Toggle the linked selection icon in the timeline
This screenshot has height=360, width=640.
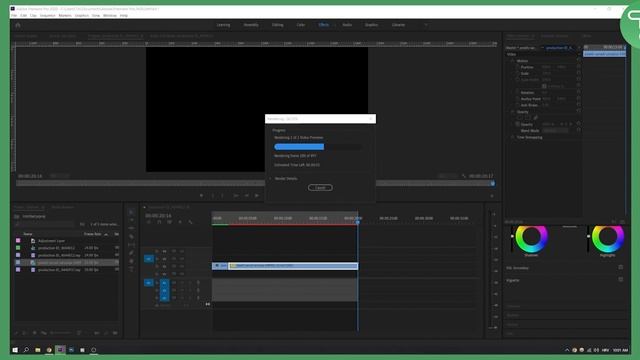click(x=169, y=222)
